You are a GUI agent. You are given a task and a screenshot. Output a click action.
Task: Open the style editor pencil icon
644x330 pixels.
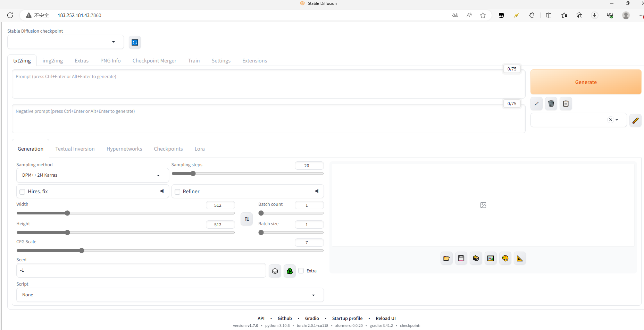coord(635,120)
